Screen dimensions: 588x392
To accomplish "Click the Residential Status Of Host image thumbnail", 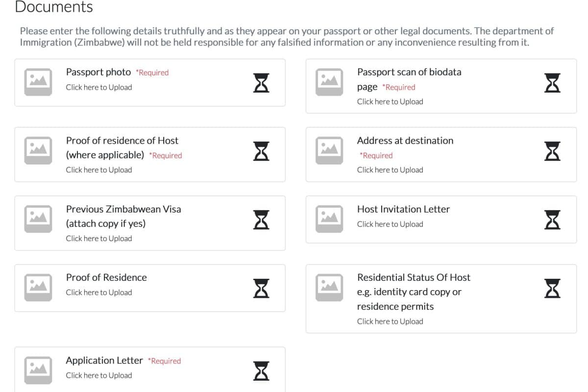I will [x=329, y=288].
